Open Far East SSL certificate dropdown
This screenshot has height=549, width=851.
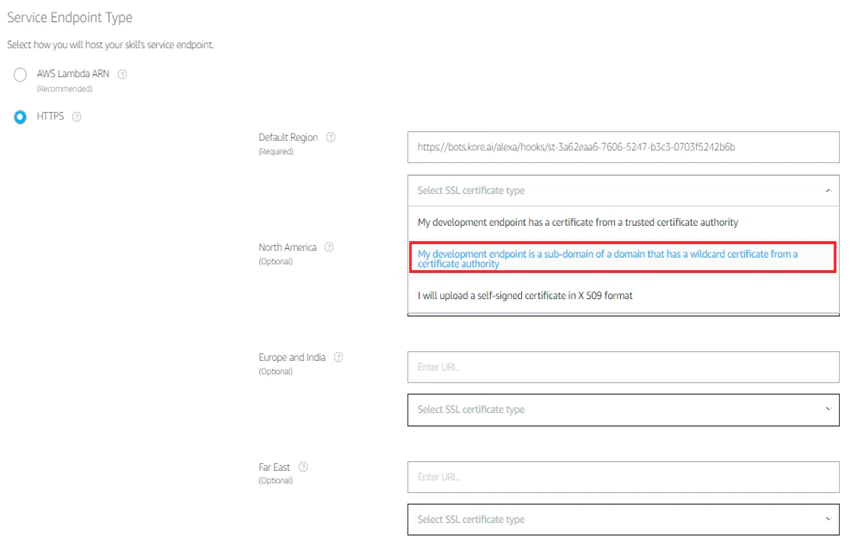click(x=623, y=520)
